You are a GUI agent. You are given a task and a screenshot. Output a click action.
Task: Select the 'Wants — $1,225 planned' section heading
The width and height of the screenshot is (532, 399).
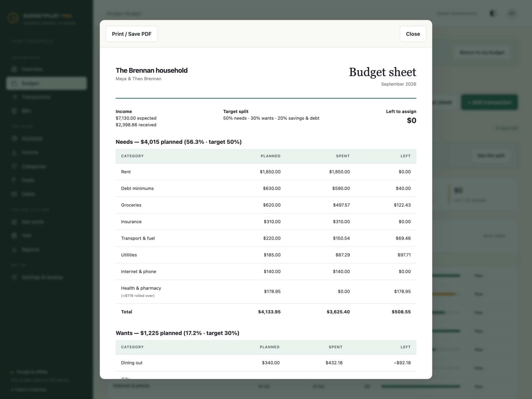pos(177,333)
